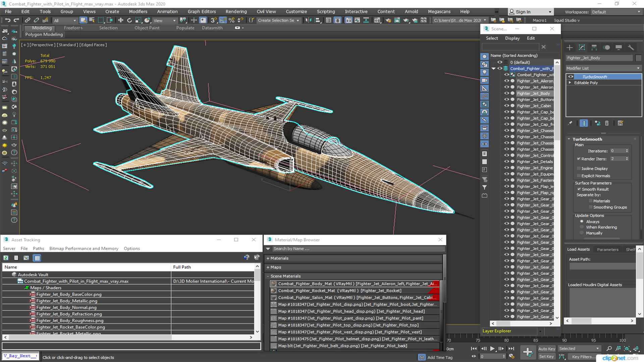Expand the Editable Poly stack entry
The width and height of the screenshot is (644, 362).
coord(570,83)
